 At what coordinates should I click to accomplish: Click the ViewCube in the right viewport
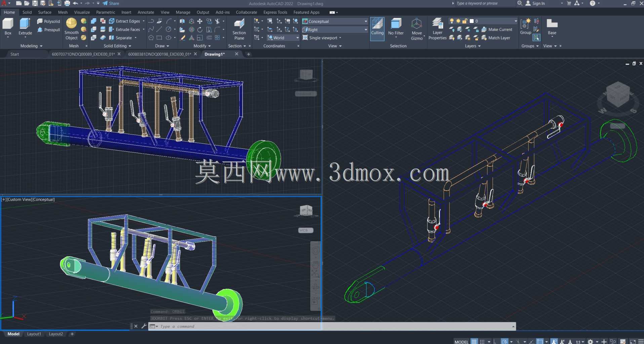[x=618, y=94]
